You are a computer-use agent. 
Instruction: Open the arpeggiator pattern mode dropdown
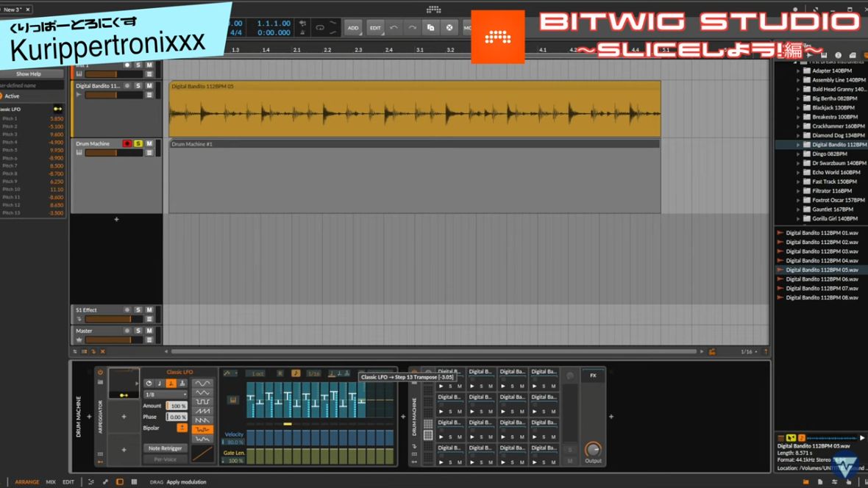tap(230, 373)
